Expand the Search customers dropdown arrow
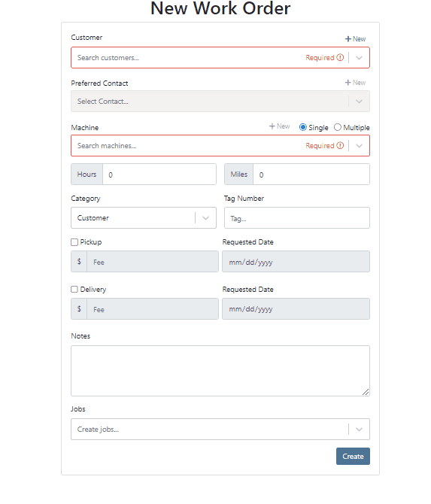This screenshot has width=431, height=504. click(360, 58)
